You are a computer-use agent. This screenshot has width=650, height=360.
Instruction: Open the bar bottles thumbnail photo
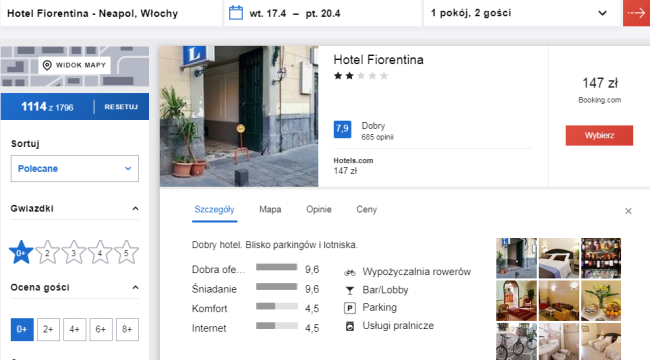pos(601,258)
